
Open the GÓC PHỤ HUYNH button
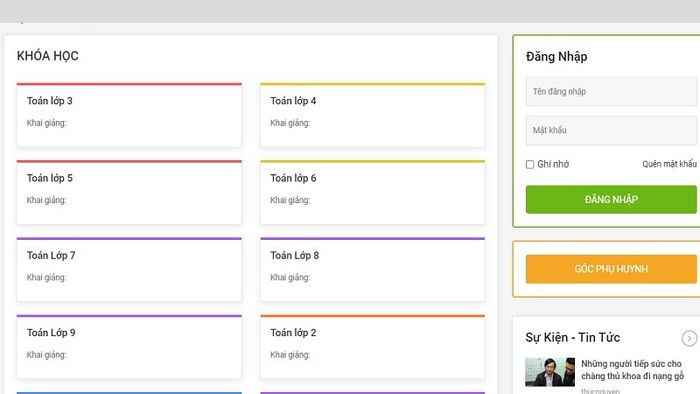coord(611,269)
